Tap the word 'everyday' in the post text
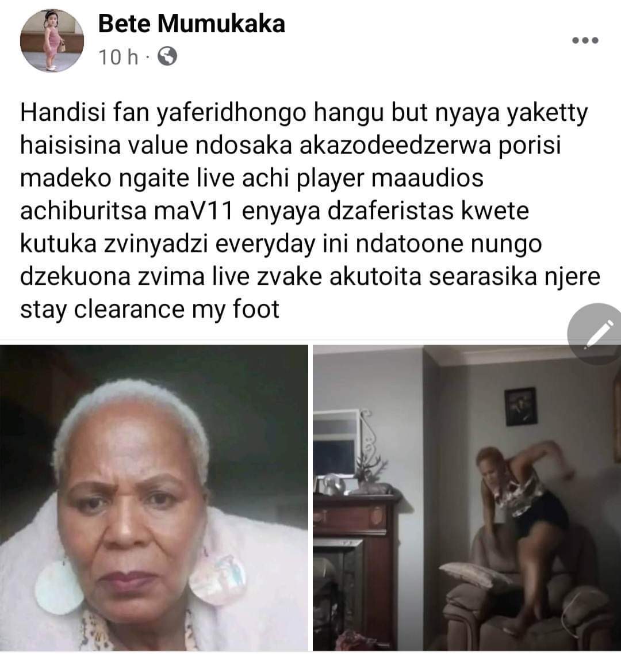The height and width of the screenshot is (672, 621). (264, 245)
